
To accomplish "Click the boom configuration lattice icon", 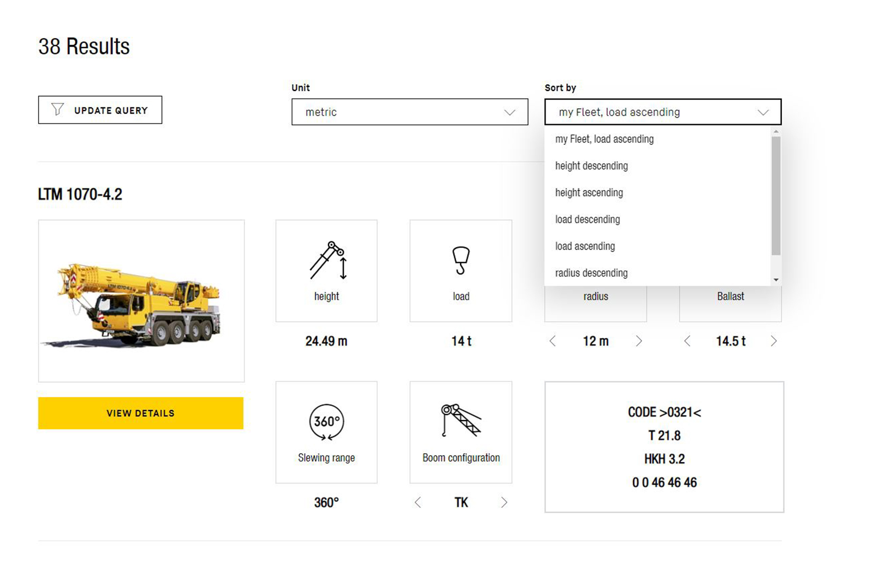I will (461, 421).
